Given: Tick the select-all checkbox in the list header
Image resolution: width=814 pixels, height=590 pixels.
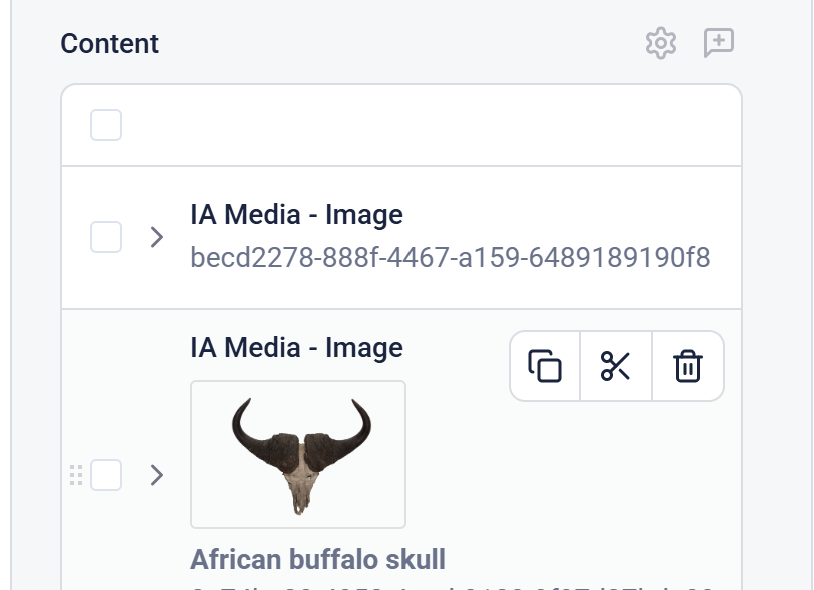Looking at the screenshot, I should point(106,126).
